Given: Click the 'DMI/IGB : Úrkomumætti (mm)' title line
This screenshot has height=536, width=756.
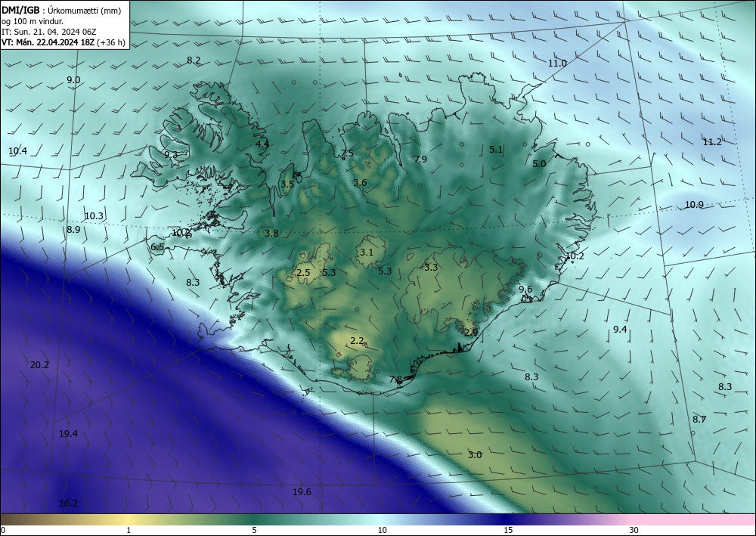Looking at the screenshot, I should coord(60,11).
